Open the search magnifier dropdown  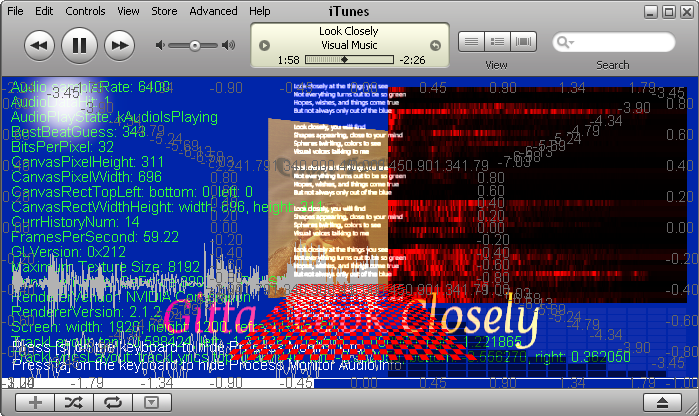[565, 42]
